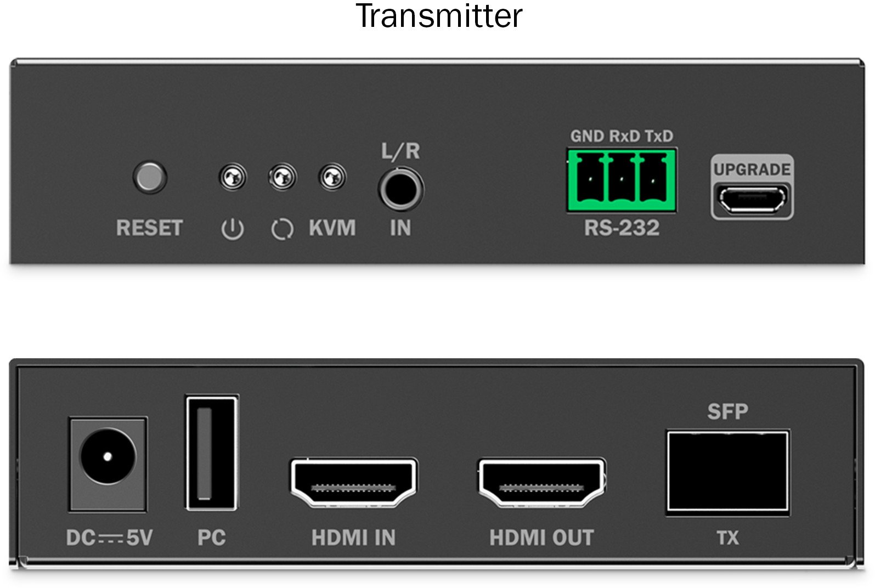875x588 pixels.
Task: Click the power indicator LED
Action: point(232,177)
